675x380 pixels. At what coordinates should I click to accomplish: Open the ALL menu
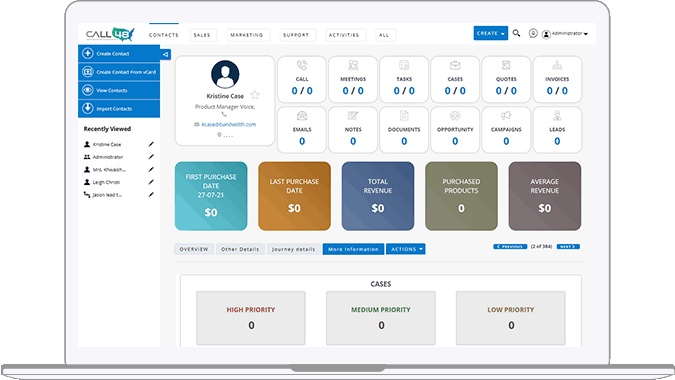pos(384,35)
